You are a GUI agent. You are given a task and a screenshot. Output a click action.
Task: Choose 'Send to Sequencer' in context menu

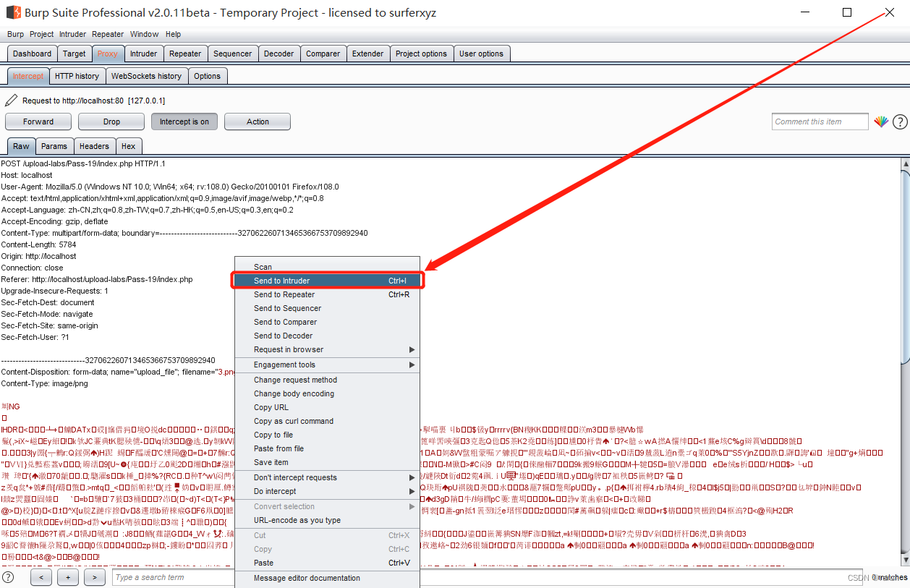(x=327, y=308)
